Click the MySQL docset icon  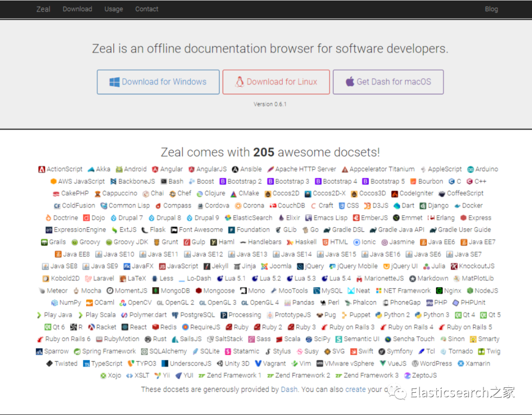[x=317, y=291]
